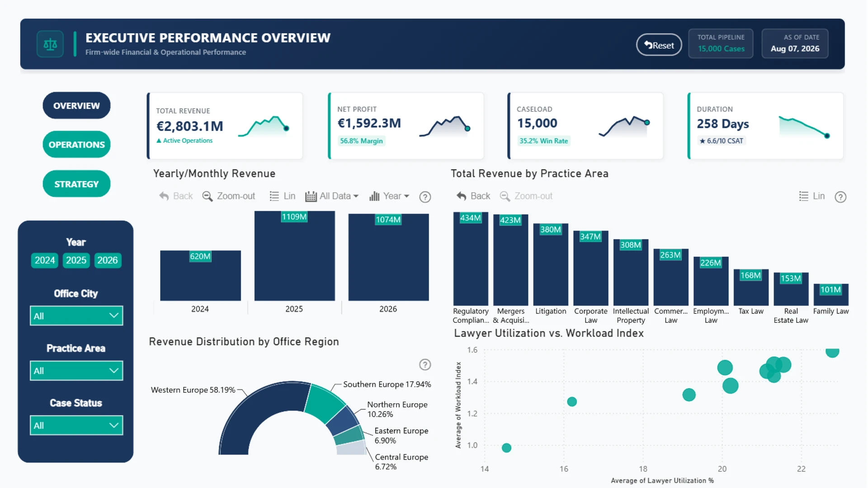Switch to the Operations page tab
The width and height of the screenshot is (868, 488).
76,145
